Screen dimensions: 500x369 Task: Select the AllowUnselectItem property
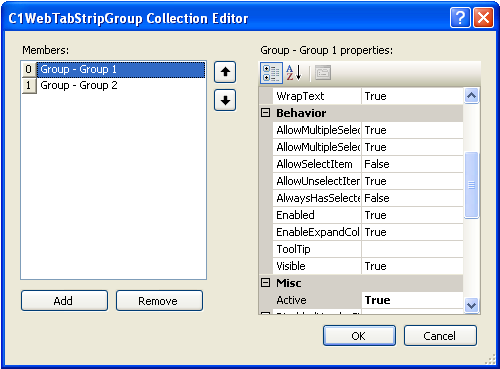[x=317, y=181]
